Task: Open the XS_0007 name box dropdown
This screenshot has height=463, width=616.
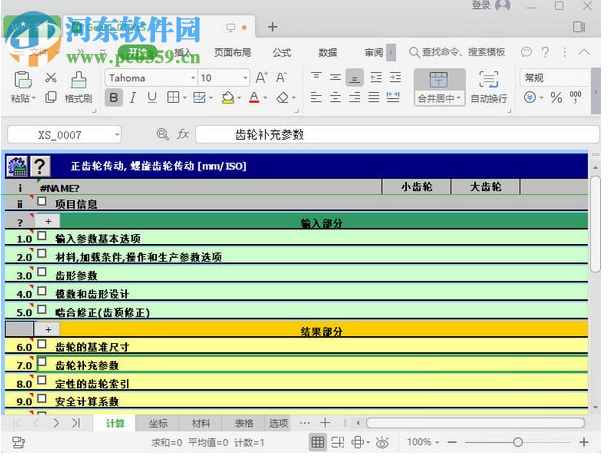Action: (117, 135)
